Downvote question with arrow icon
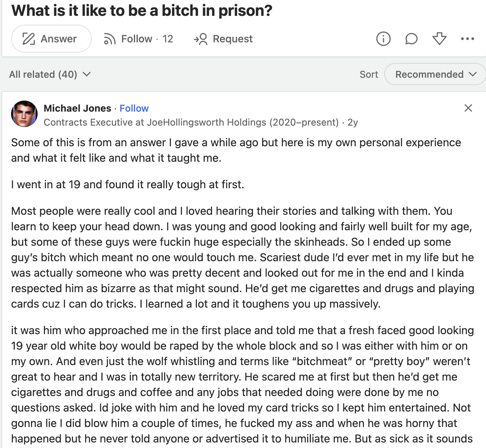Viewport: 486px width, 448px height. pos(439,39)
